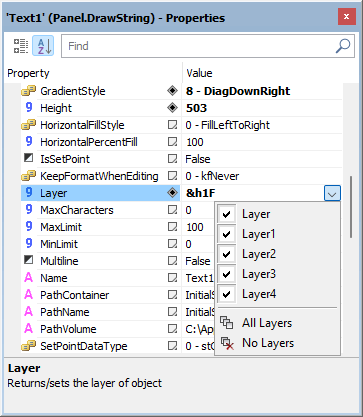The width and height of the screenshot is (363, 417).
Task: Close the Properties window
Action: pos(347,17)
